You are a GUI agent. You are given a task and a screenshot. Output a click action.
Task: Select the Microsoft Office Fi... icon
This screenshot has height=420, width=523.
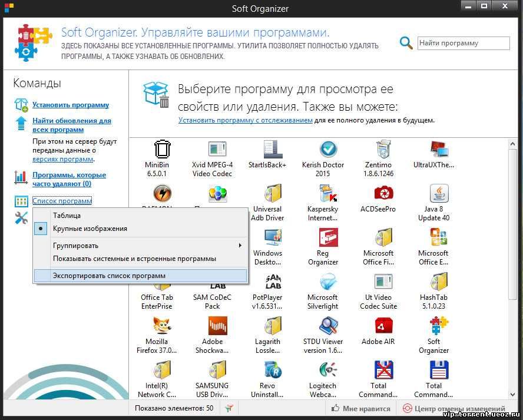click(x=383, y=237)
